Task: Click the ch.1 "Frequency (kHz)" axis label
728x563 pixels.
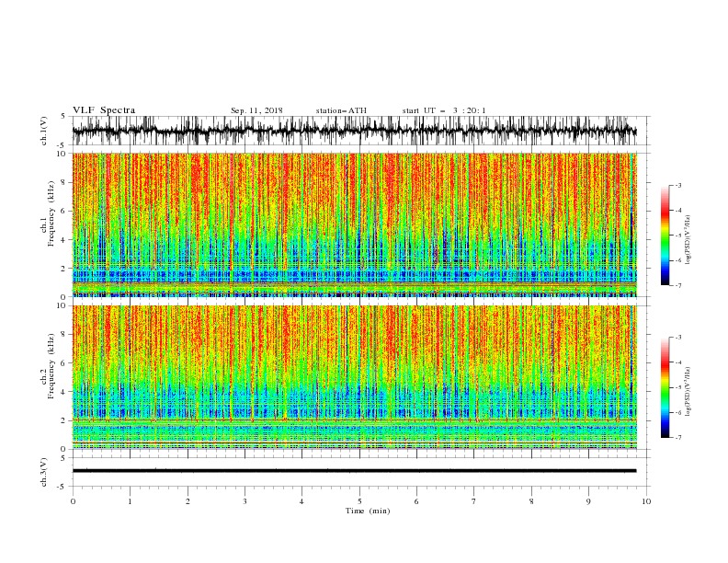Action: [x=51, y=213]
